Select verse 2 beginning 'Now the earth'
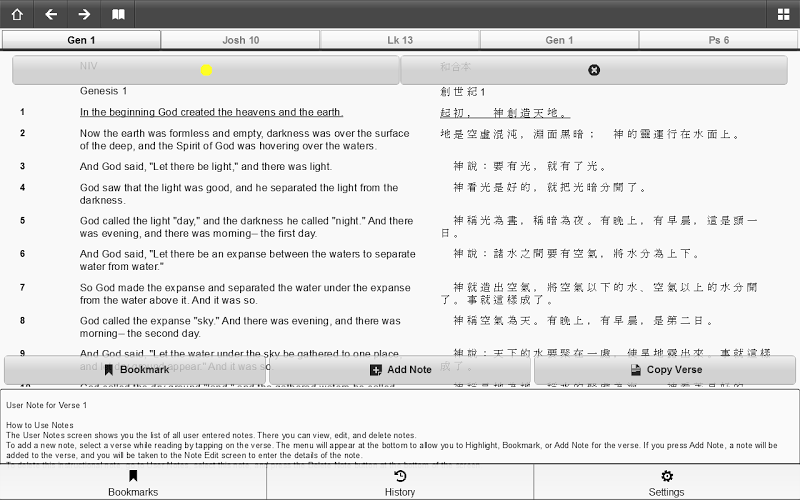 (244, 139)
